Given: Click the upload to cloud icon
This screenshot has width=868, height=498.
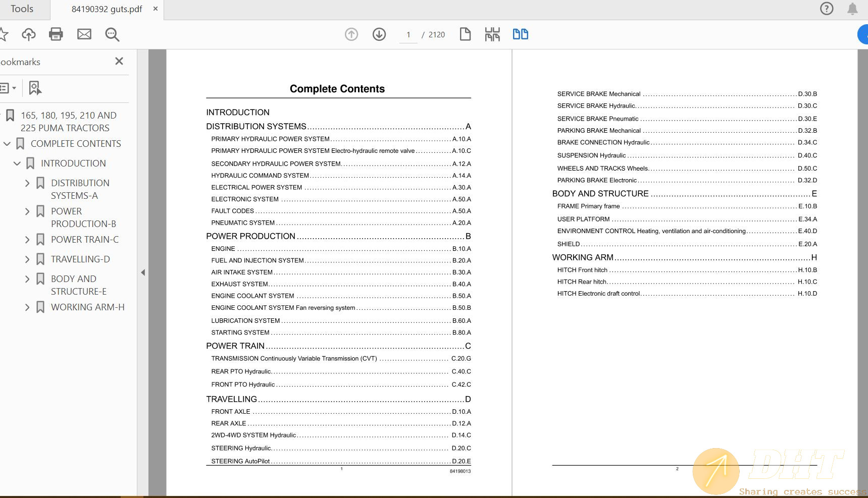Looking at the screenshot, I should click(x=29, y=34).
